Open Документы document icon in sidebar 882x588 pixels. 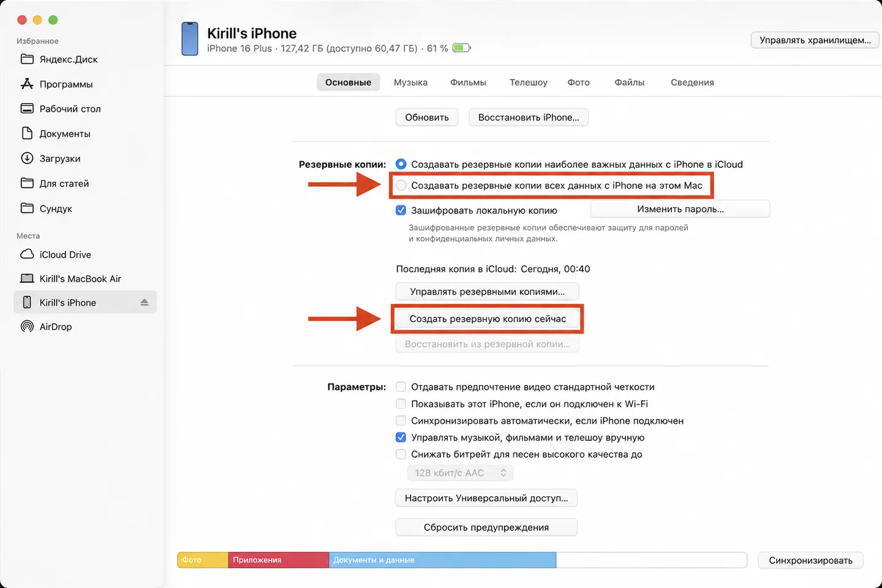(27, 134)
